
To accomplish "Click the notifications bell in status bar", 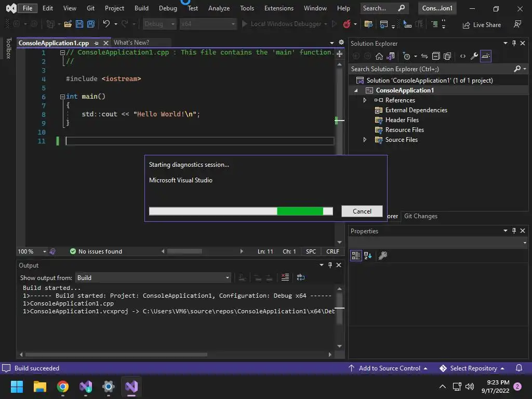I will pos(519,368).
